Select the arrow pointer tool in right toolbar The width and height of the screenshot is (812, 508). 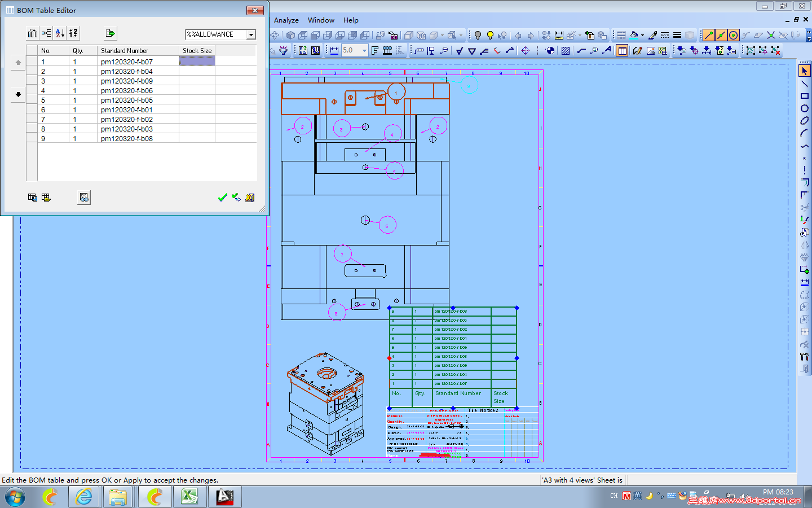click(805, 71)
